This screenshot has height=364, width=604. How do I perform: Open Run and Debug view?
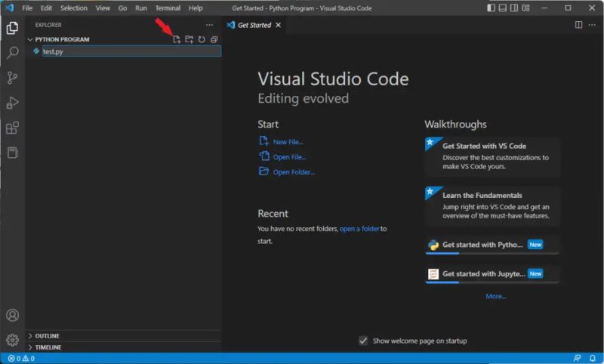click(x=12, y=103)
